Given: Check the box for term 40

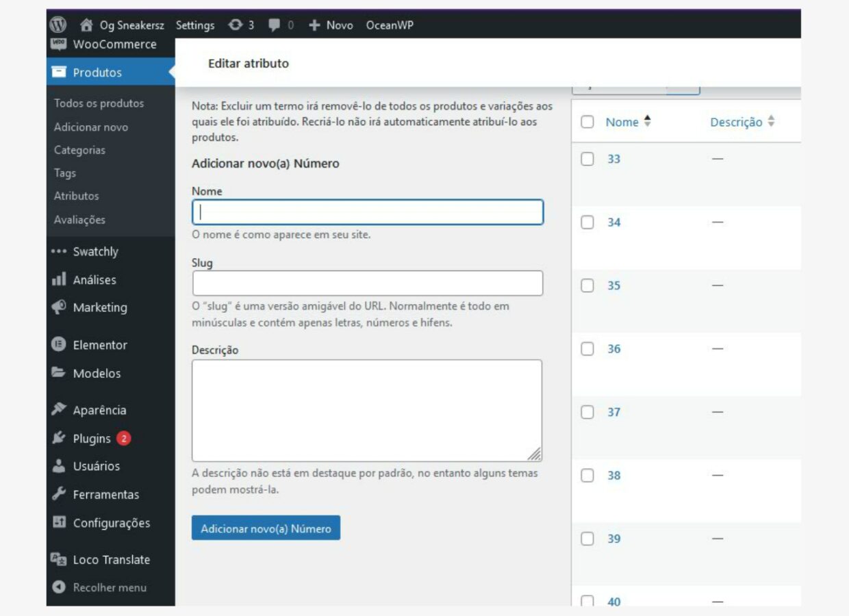Looking at the screenshot, I should tap(587, 601).
